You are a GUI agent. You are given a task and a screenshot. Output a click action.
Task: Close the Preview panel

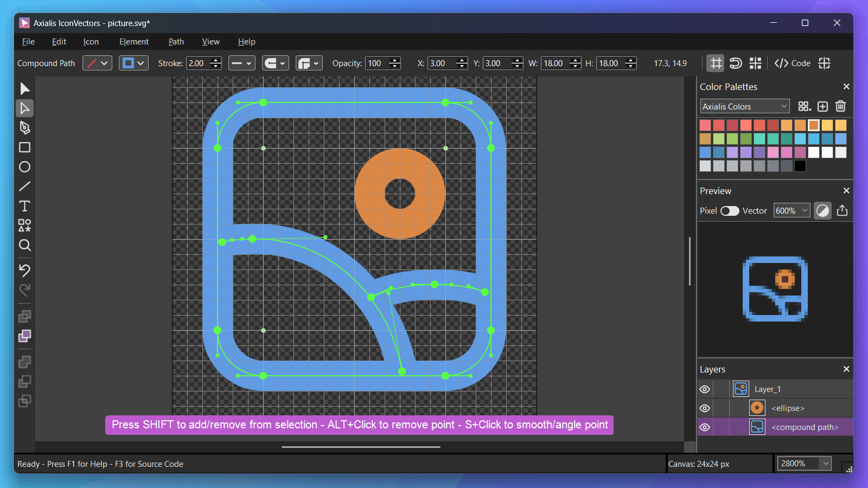[x=846, y=191]
